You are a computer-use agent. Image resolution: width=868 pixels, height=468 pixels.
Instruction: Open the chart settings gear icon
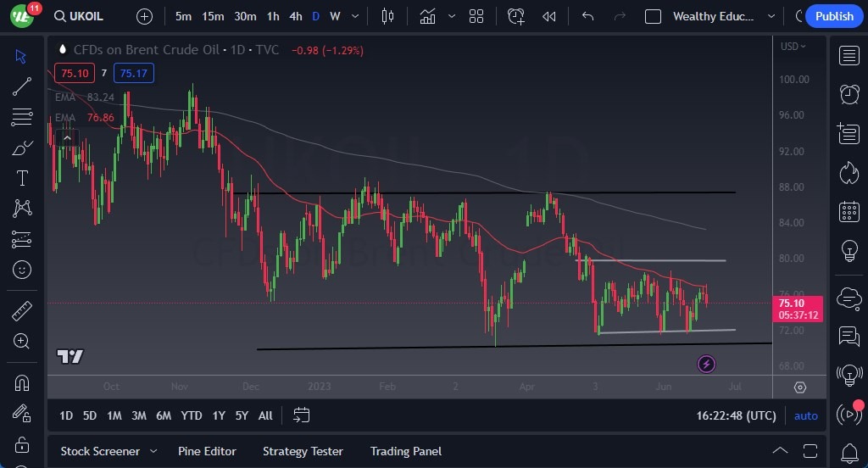pos(800,387)
